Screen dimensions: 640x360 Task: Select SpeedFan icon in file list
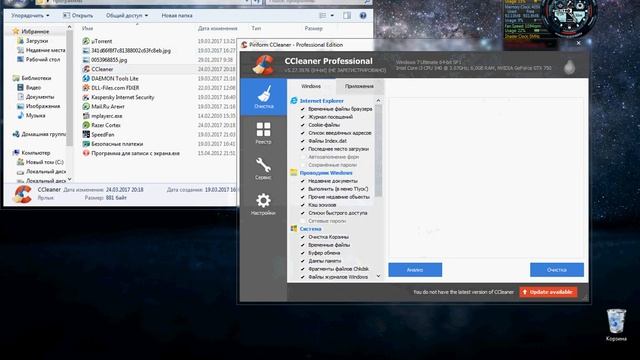[86, 134]
